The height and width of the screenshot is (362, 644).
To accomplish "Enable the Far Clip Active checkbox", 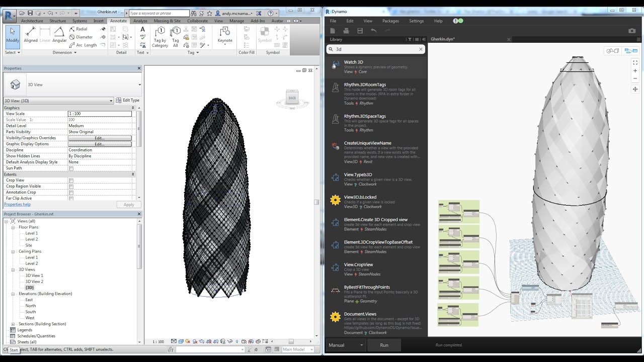I will point(71,199).
